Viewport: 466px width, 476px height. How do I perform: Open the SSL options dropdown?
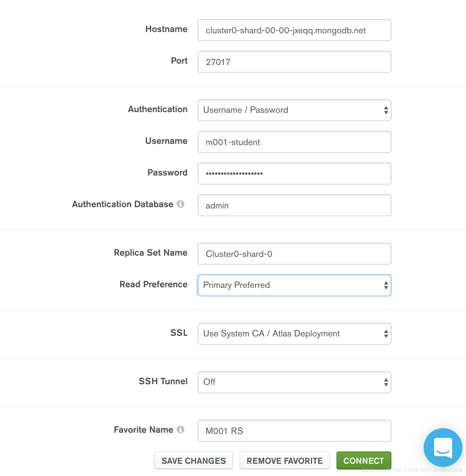pos(294,334)
